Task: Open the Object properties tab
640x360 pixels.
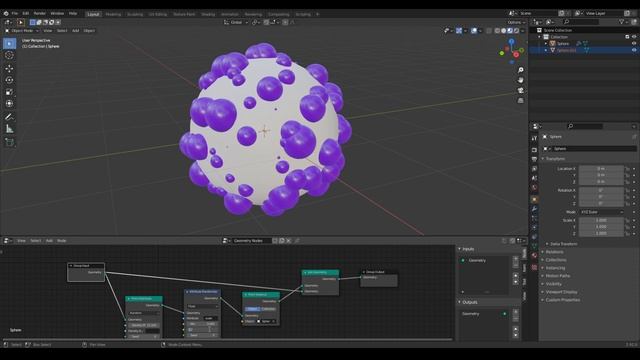Action: tap(534, 199)
